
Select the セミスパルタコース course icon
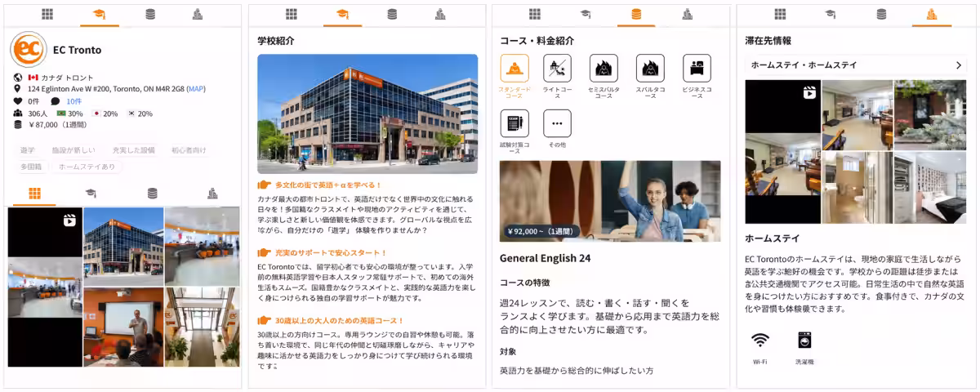pos(604,69)
